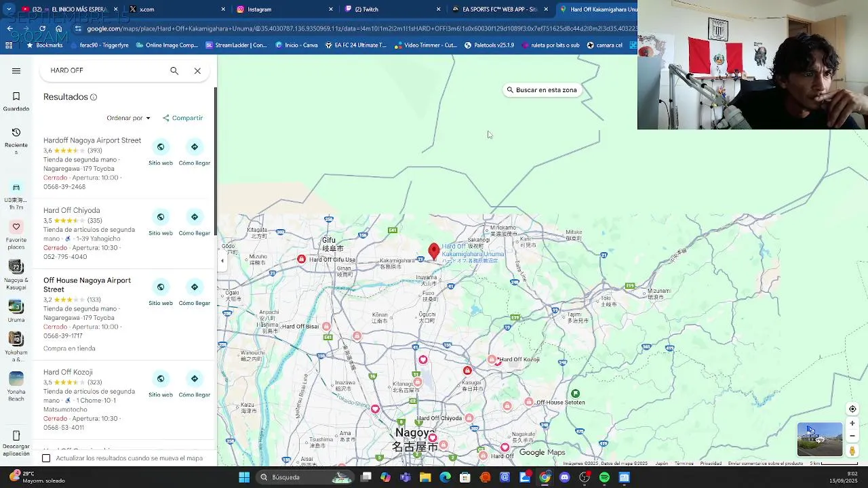868x488 pixels.
Task: Click the HARD OFF search text field
Action: coord(105,70)
